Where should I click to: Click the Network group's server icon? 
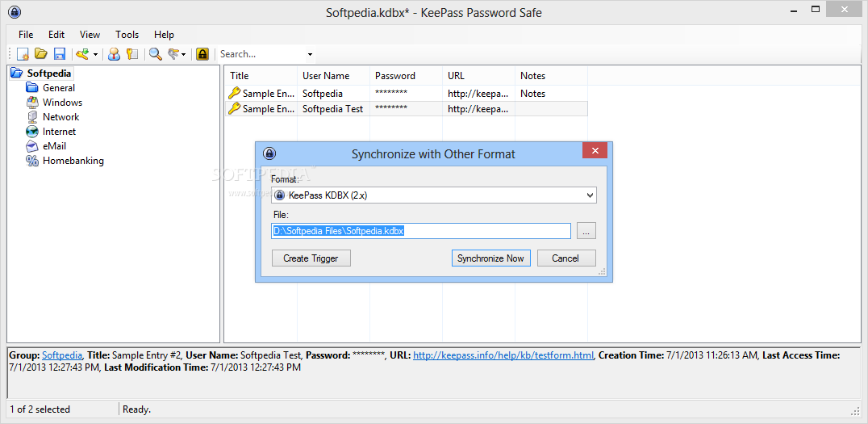pyautogui.click(x=32, y=117)
